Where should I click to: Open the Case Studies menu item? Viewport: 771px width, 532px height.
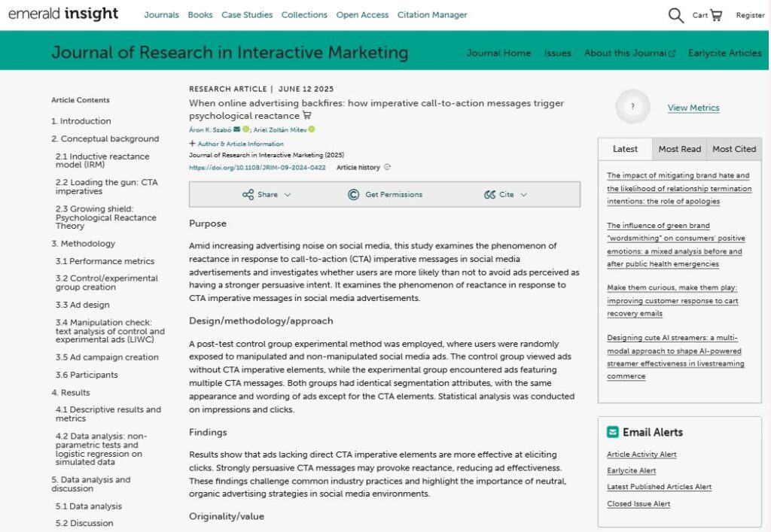[x=247, y=15]
